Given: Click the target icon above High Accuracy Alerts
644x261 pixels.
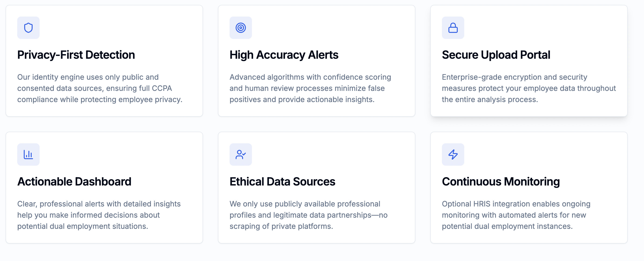Looking at the screenshot, I should tap(241, 28).
